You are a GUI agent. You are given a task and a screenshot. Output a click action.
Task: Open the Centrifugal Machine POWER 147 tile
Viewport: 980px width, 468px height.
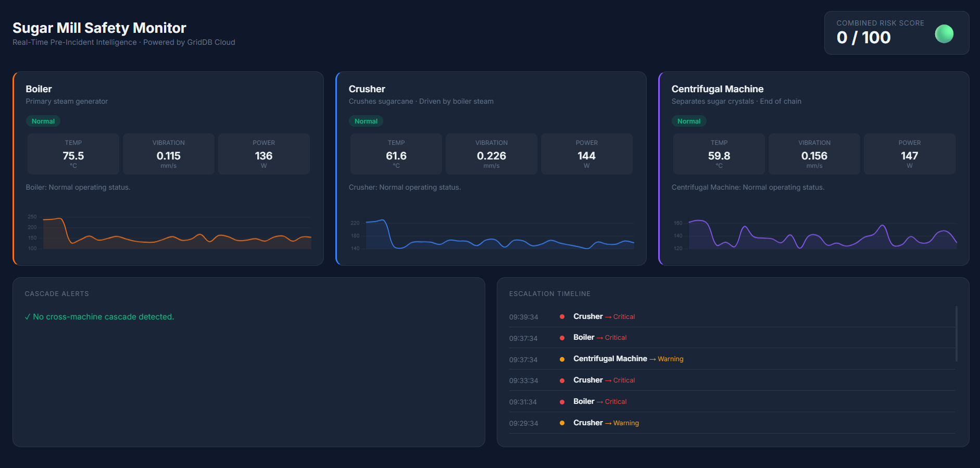point(909,154)
